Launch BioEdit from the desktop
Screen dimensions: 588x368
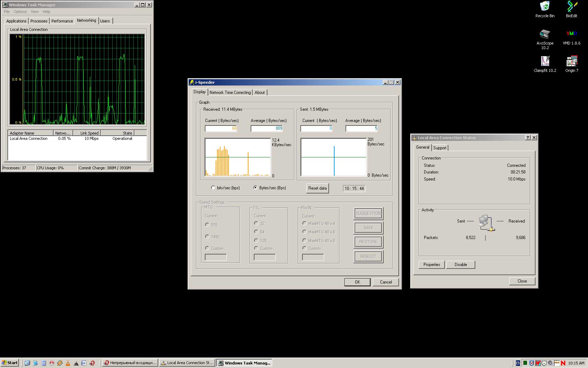tap(571, 7)
